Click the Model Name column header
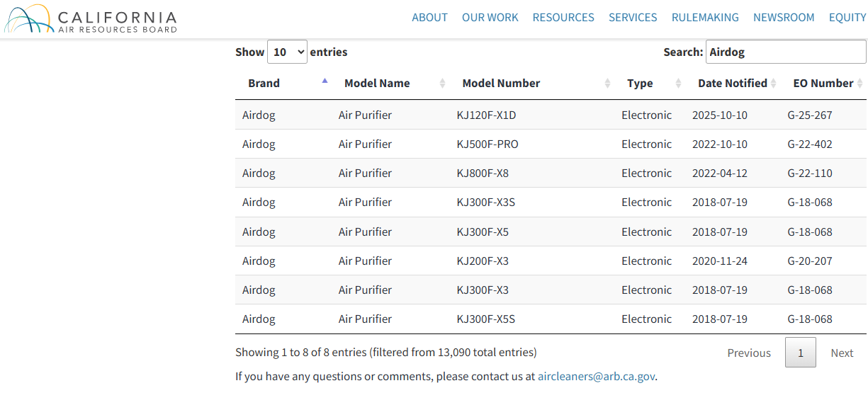868x405 pixels. pos(377,84)
